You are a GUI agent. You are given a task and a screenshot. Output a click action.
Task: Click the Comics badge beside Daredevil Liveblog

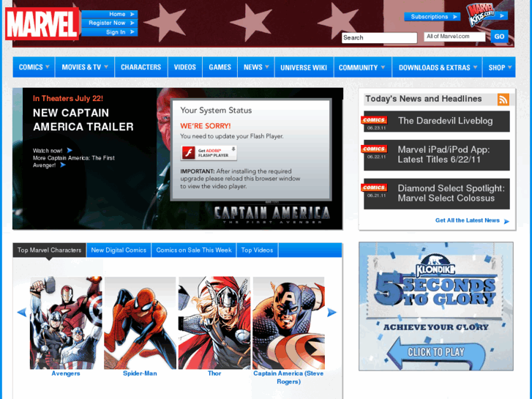(374, 120)
